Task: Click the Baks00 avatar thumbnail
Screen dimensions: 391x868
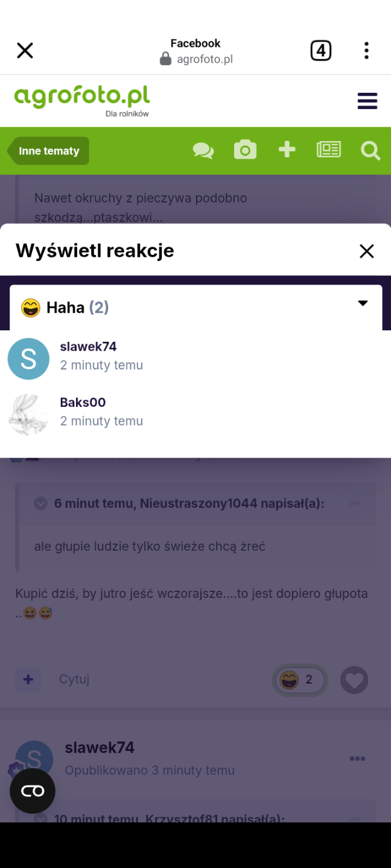Action: click(x=28, y=414)
